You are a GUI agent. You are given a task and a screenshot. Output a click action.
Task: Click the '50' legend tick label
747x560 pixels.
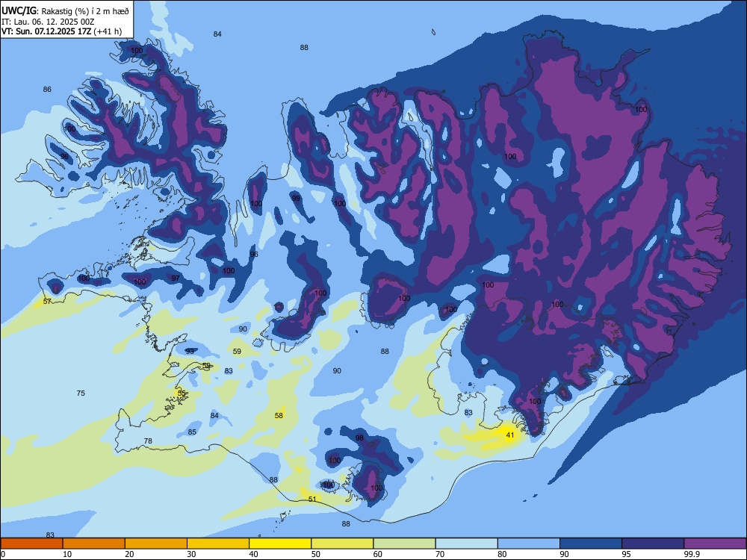coord(315,554)
